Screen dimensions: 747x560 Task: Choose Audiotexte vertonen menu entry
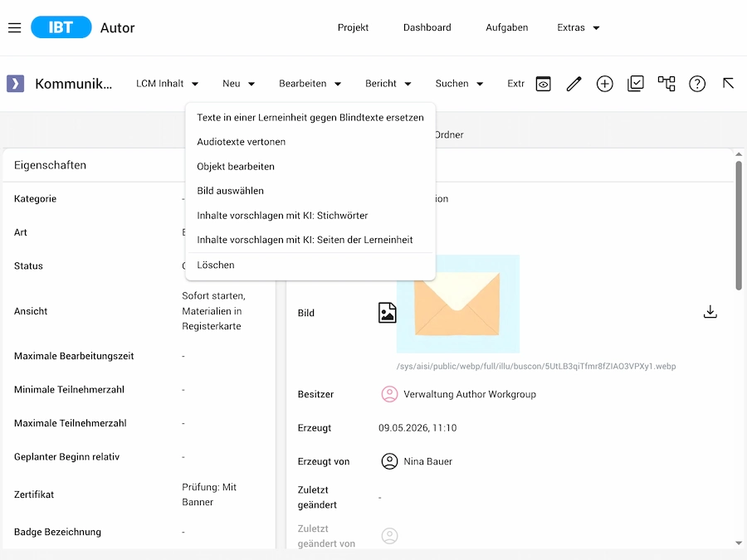(310, 142)
